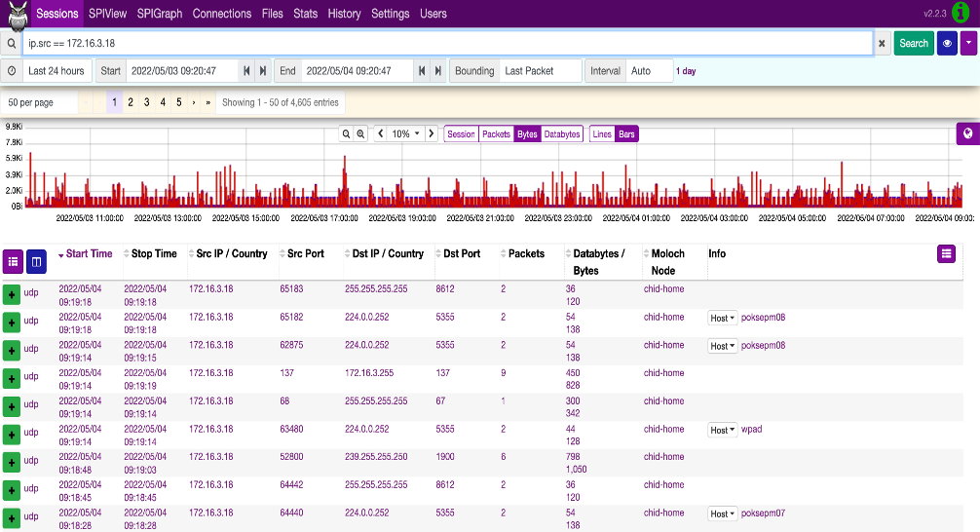Click the green Search button
Image resolution: width=980 pixels, height=532 pixels.
(913, 44)
